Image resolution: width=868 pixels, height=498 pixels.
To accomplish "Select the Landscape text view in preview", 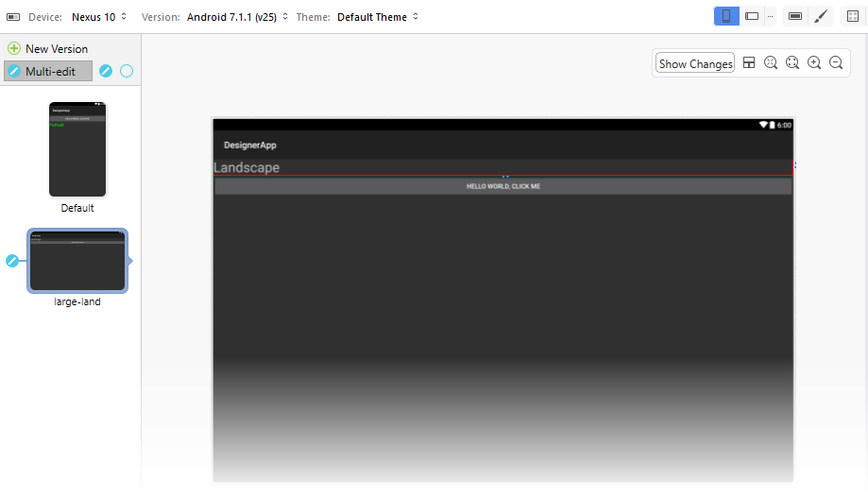I will tap(503, 167).
